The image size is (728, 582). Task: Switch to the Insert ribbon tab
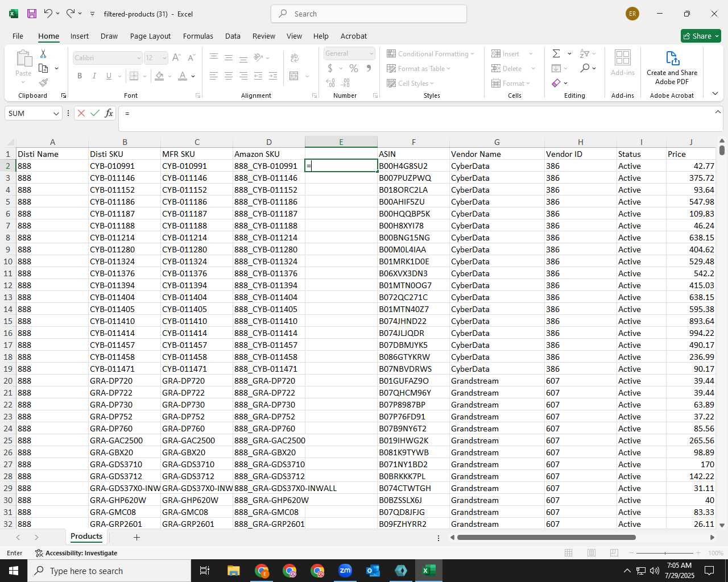(x=80, y=36)
